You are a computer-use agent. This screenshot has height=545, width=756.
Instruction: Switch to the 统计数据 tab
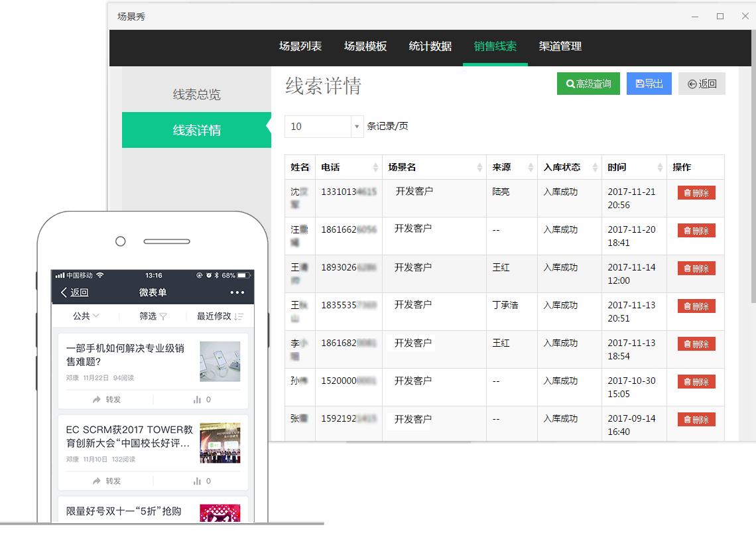pos(430,46)
